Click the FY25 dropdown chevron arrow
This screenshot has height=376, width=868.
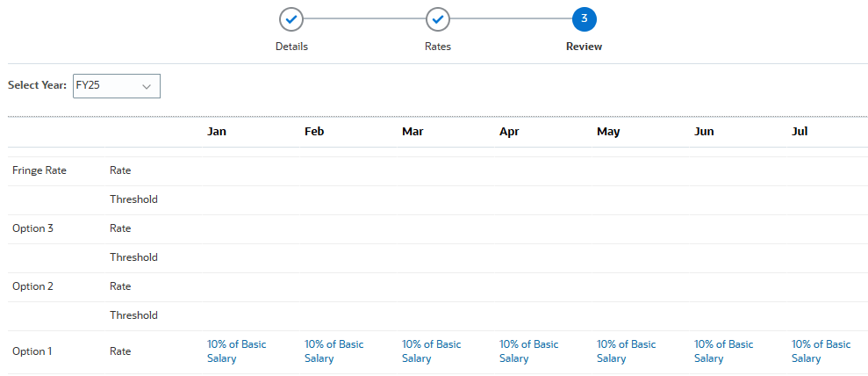click(x=147, y=86)
